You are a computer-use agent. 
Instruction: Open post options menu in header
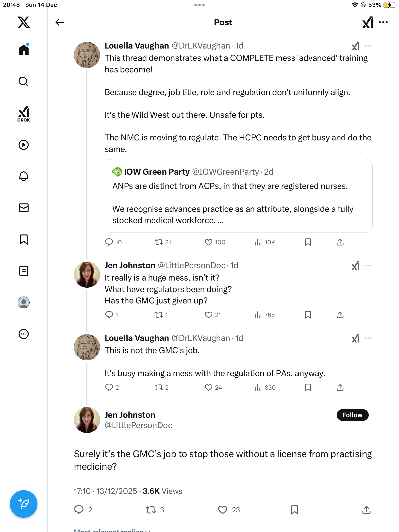383,22
